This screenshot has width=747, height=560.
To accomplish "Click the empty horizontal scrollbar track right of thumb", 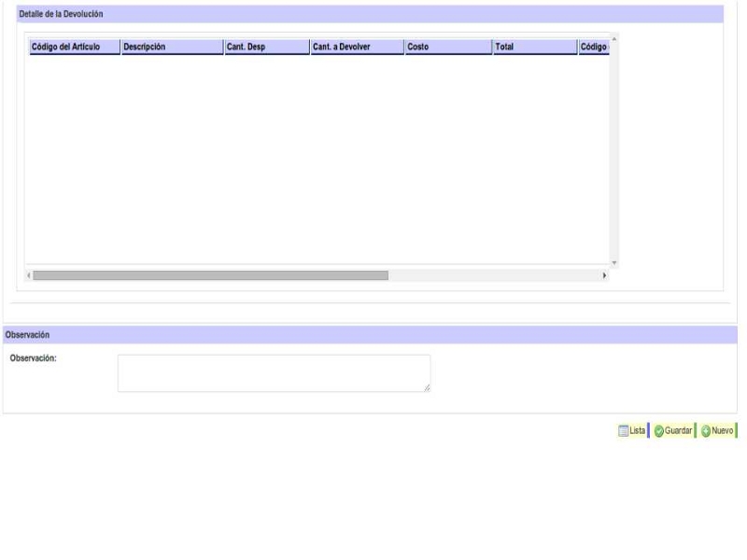I will click(x=495, y=275).
